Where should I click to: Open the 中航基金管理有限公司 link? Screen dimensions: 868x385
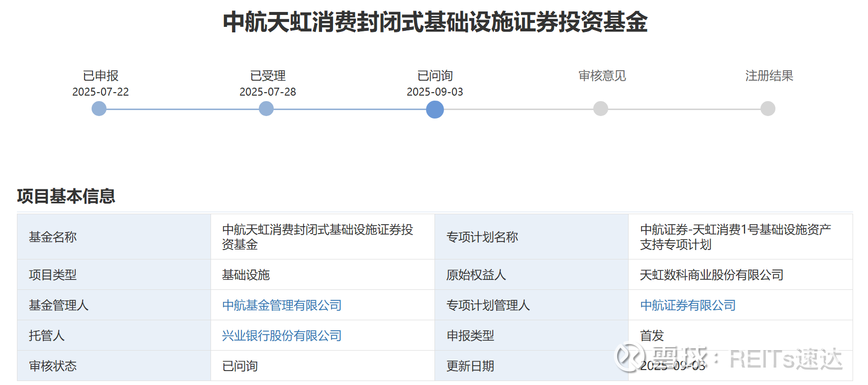click(282, 305)
